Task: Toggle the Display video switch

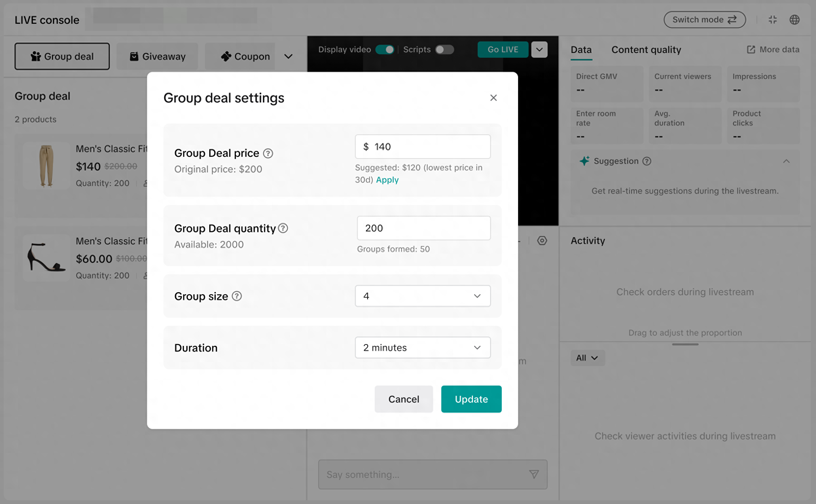Action: click(385, 50)
